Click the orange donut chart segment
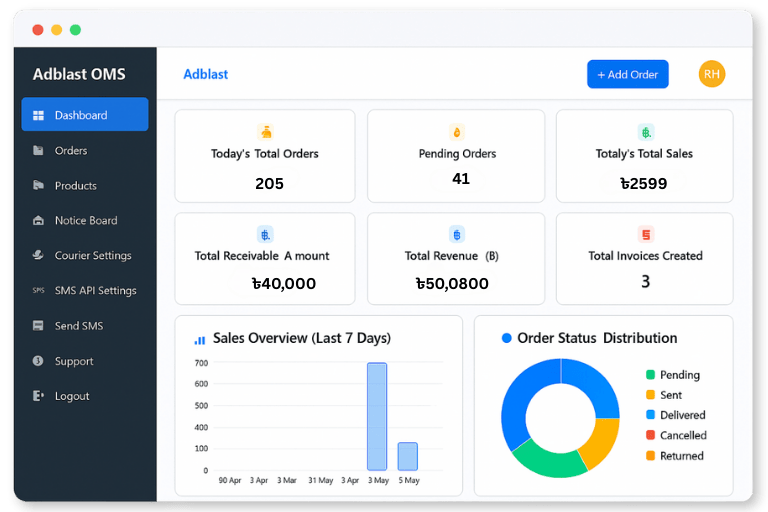Screen dimensions: 768x512 (600, 443)
